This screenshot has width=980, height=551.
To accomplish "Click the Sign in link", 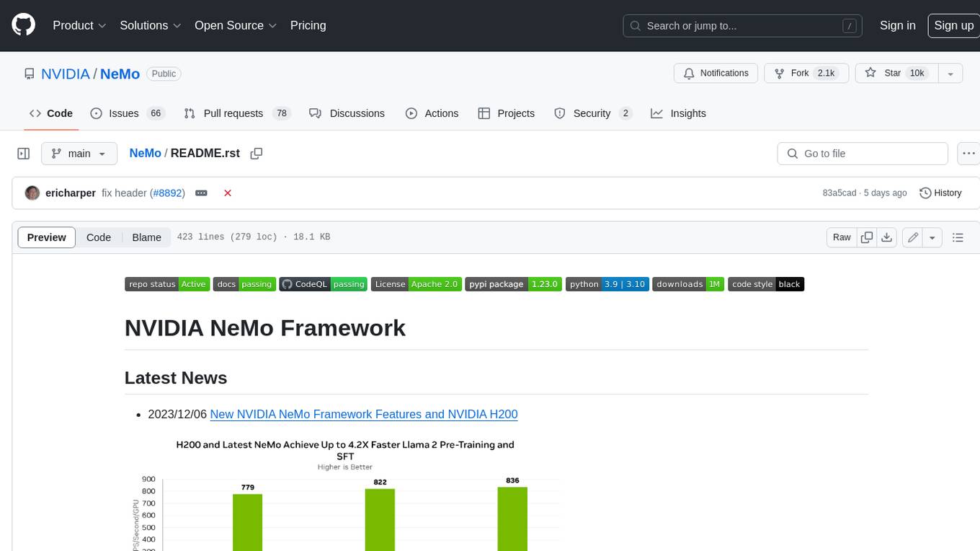I will pyautogui.click(x=897, y=25).
